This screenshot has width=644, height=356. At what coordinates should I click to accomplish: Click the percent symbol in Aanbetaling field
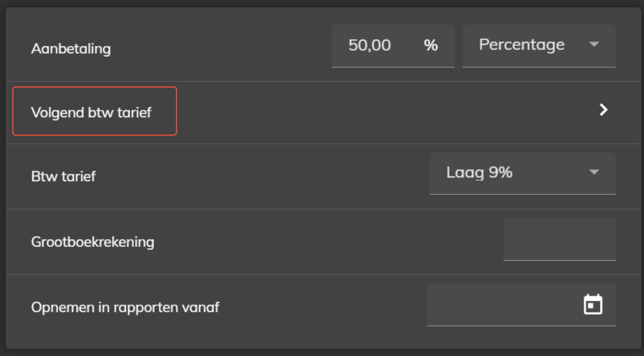pos(431,45)
